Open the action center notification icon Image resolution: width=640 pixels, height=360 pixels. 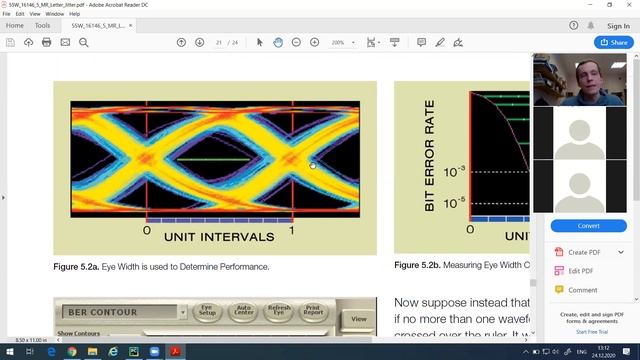point(627,351)
